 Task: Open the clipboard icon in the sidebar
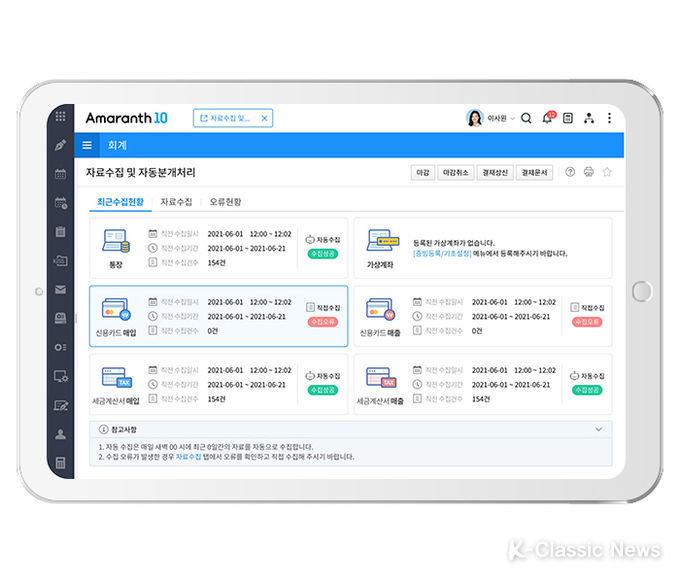coord(61,232)
